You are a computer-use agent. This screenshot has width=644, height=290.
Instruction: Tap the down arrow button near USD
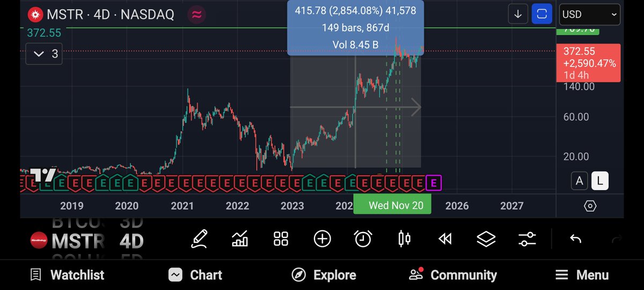pyautogui.click(x=518, y=15)
